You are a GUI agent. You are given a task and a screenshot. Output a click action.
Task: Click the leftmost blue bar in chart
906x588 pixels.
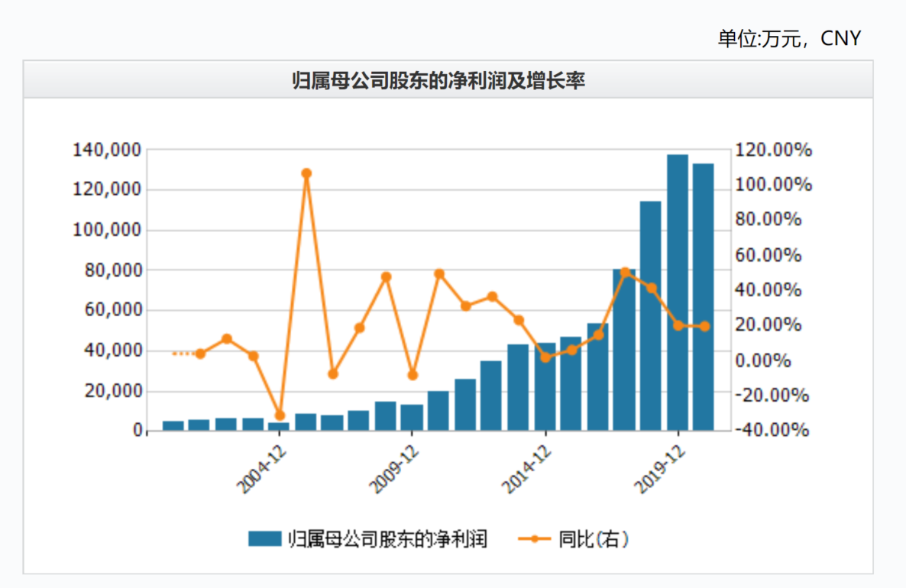click(x=173, y=425)
